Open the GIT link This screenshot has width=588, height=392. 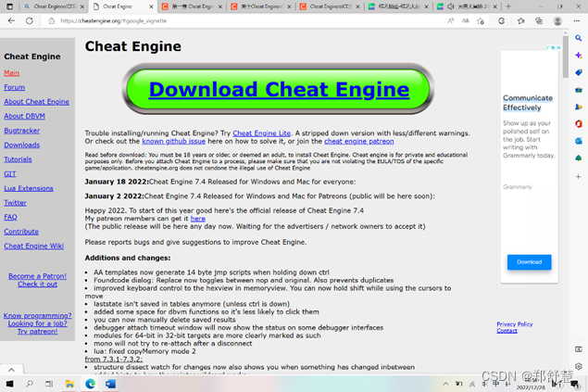tap(10, 173)
